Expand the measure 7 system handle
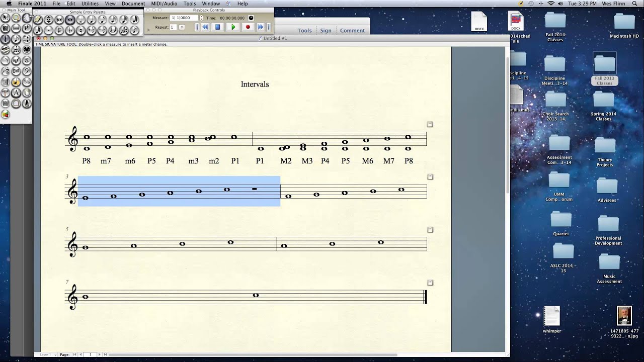Screen dimensions: 644x362 click(430, 283)
